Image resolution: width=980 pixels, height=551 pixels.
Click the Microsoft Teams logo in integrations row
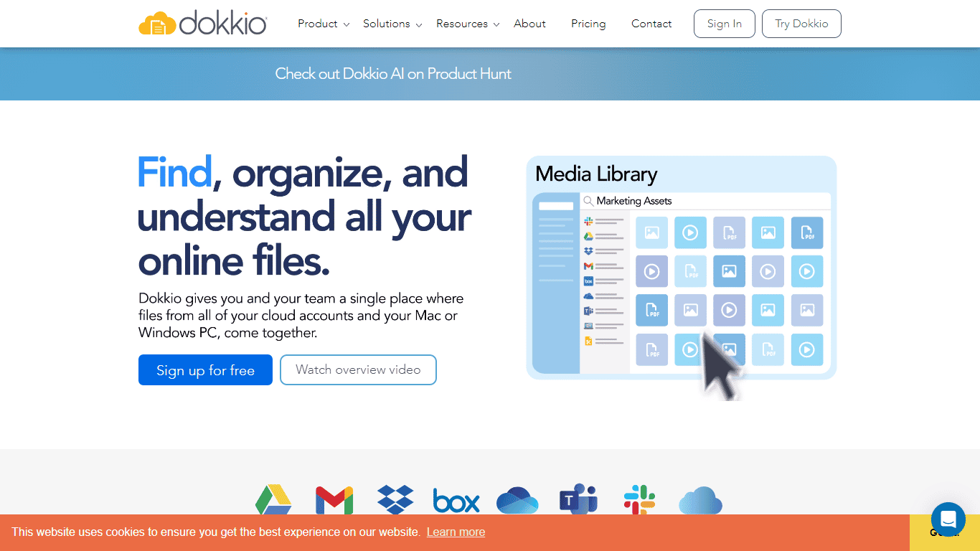coord(578,499)
